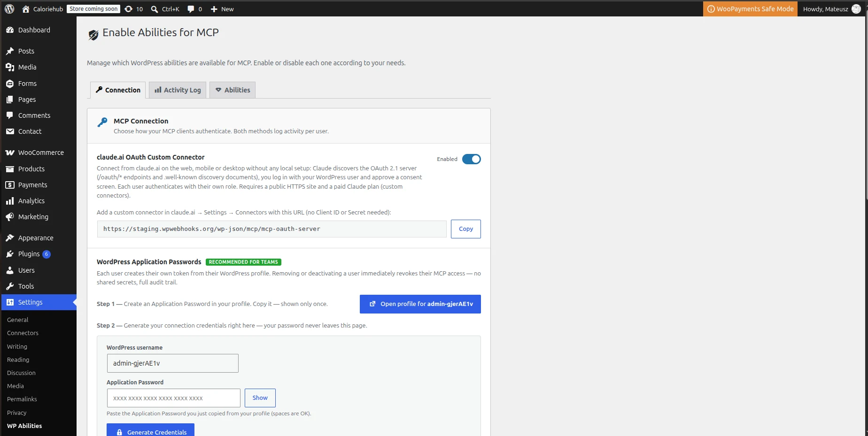Click the Payments dollar icon
The image size is (868, 436).
point(10,185)
